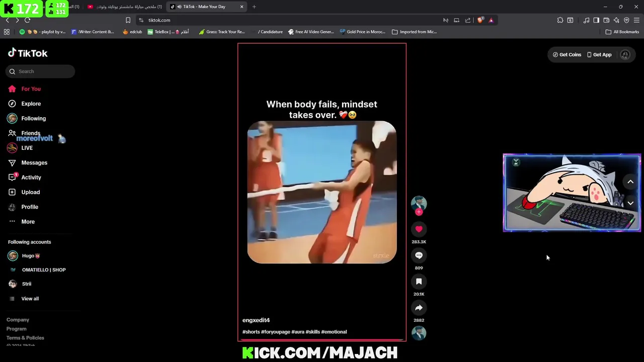
Task: Open the Activity notifications
Action: (25, 177)
